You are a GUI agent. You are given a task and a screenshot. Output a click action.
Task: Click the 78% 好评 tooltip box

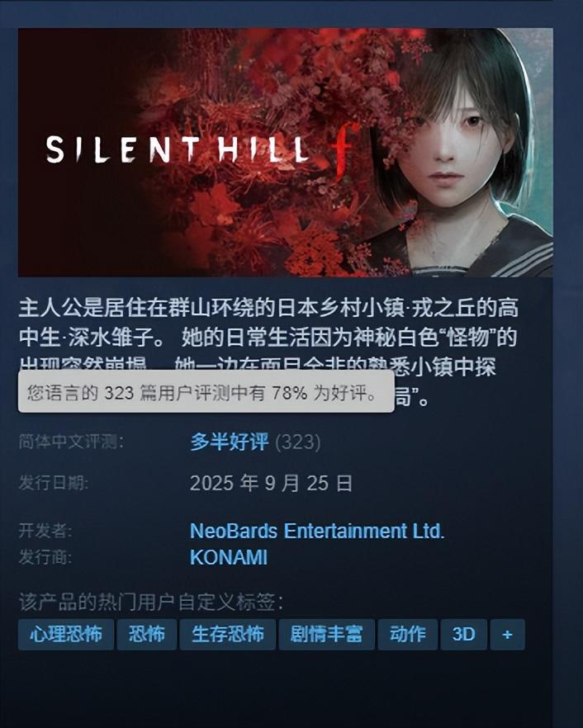pyautogui.click(x=206, y=391)
